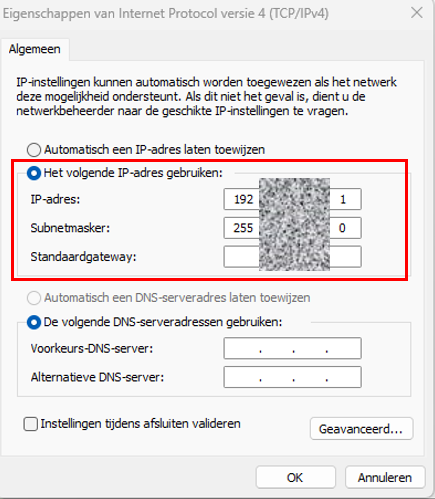Select the Algemeen tab
The width and height of the screenshot is (435, 499).
[35, 49]
